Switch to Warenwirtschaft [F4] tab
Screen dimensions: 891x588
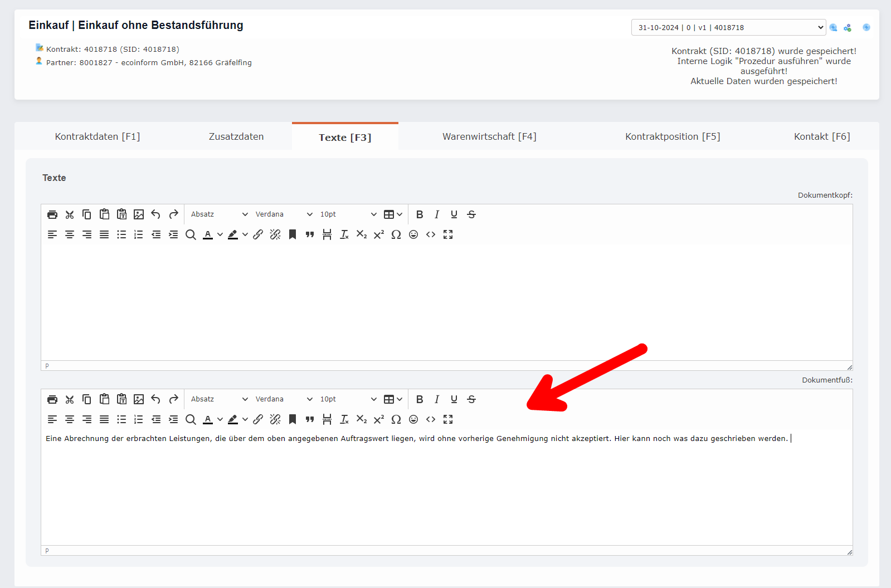(x=489, y=136)
